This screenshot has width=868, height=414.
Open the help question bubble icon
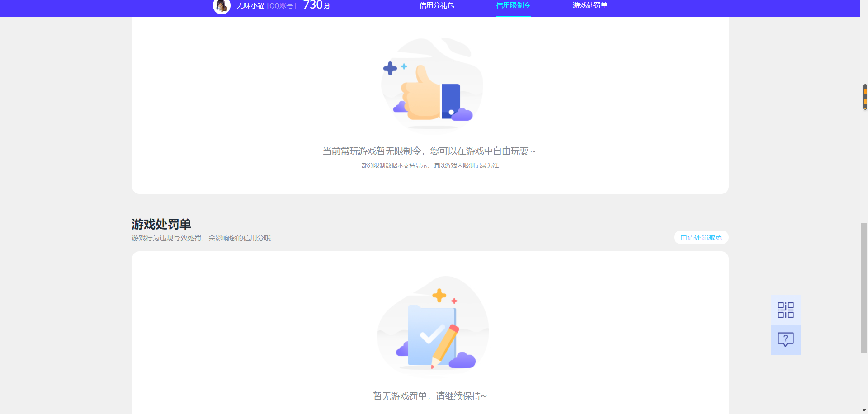click(785, 339)
